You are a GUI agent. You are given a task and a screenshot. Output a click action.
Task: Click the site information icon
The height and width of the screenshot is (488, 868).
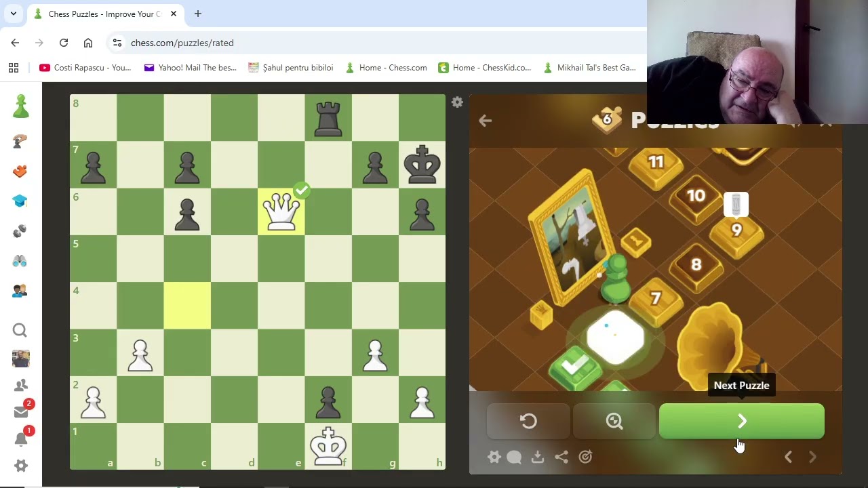[117, 43]
